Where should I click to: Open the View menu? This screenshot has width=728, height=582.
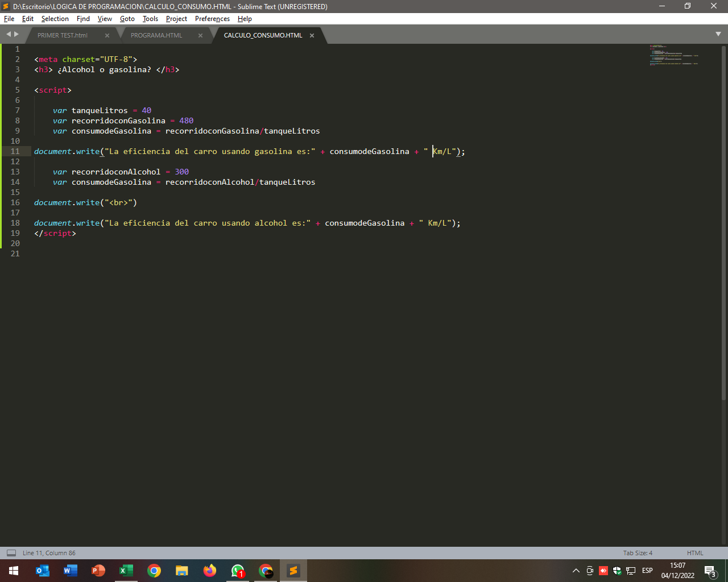(105, 19)
